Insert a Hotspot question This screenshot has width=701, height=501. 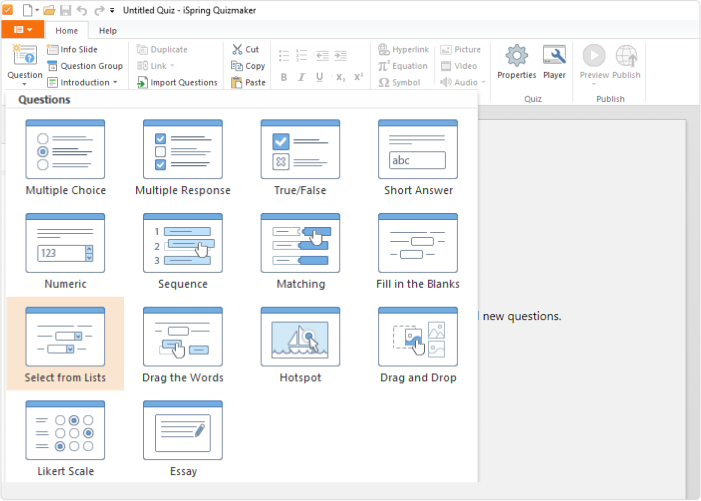pos(300,345)
